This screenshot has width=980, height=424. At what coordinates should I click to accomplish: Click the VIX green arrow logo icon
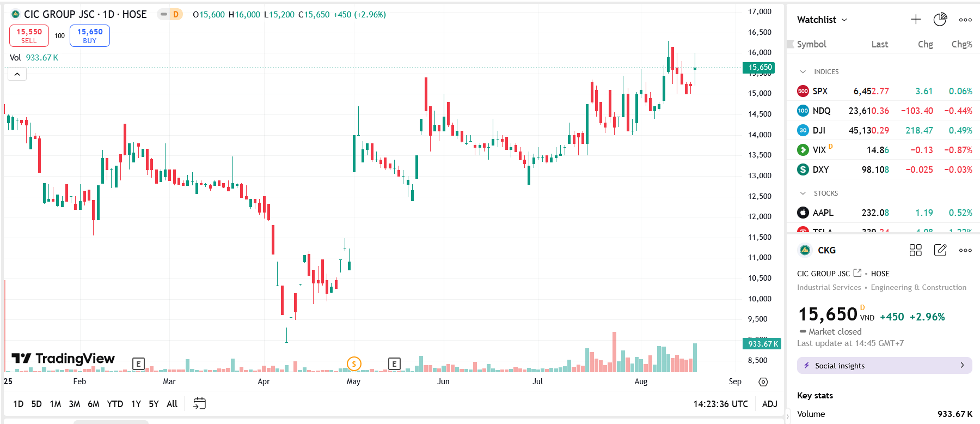[803, 150]
